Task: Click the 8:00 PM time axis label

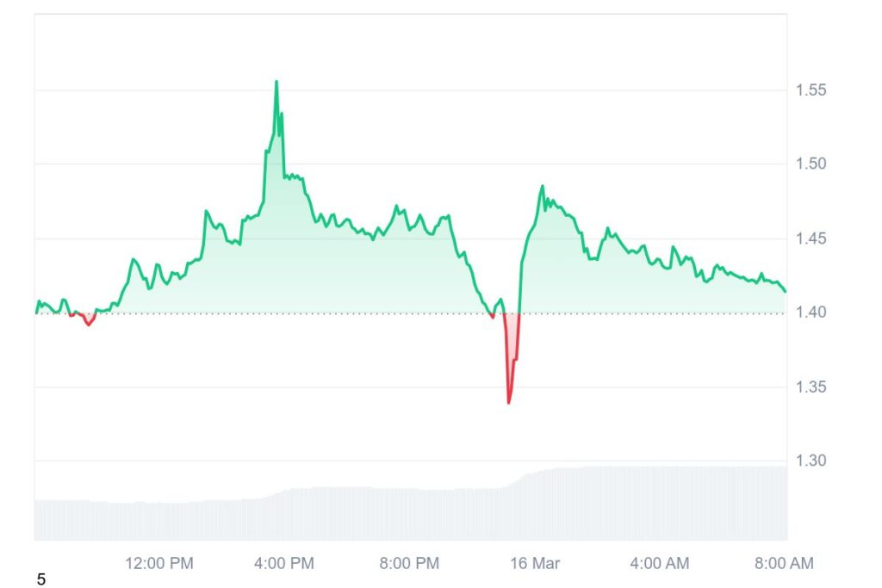Action: coord(409,564)
